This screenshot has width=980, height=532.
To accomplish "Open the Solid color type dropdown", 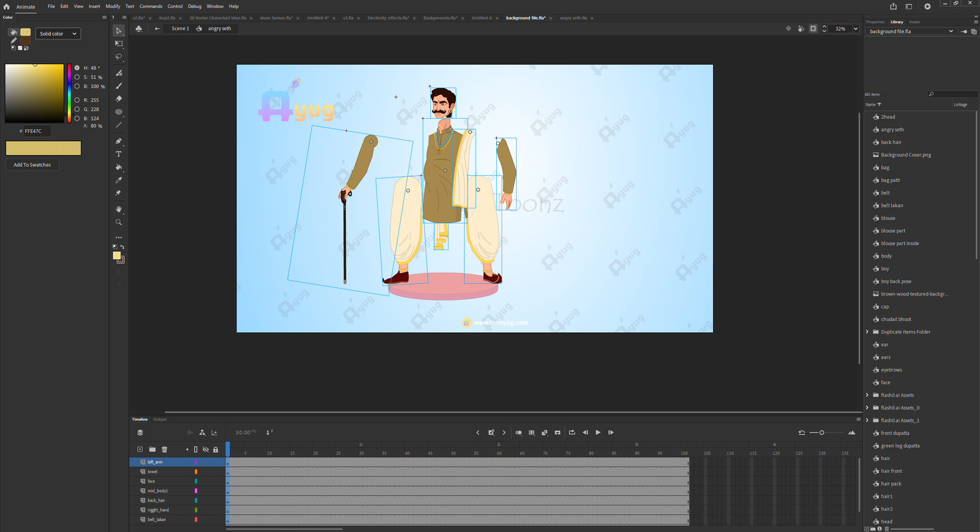I will click(x=58, y=34).
